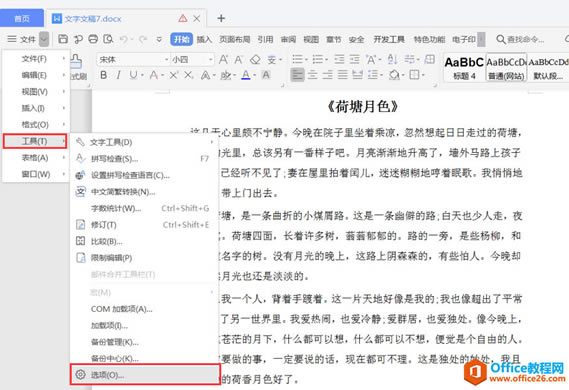This screenshot has height=390, width=569.
Task: Click the character shading A icon
Action: [x=266, y=75]
